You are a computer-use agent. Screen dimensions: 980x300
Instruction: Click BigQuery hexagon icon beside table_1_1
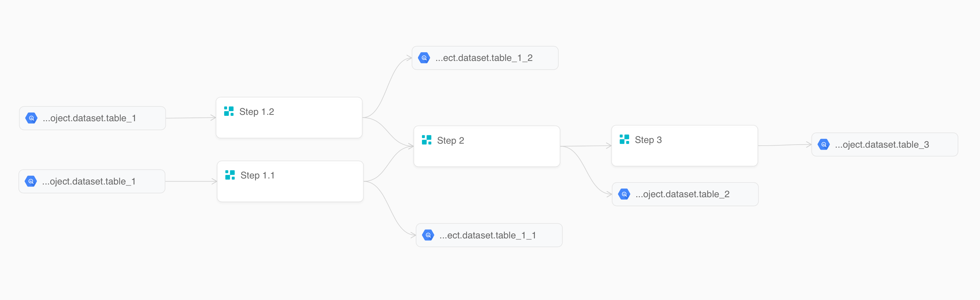[x=428, y=235]
